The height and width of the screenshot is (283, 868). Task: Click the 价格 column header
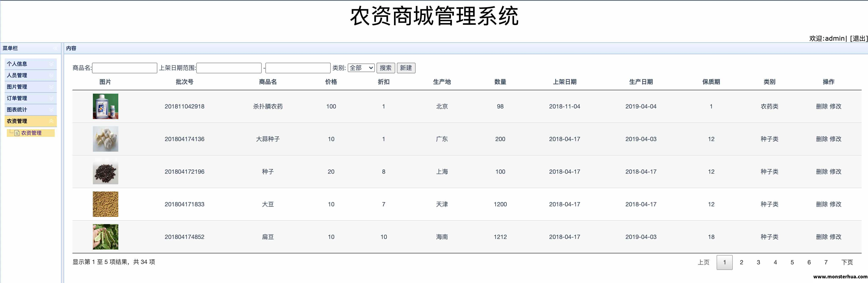coord(331,82)
